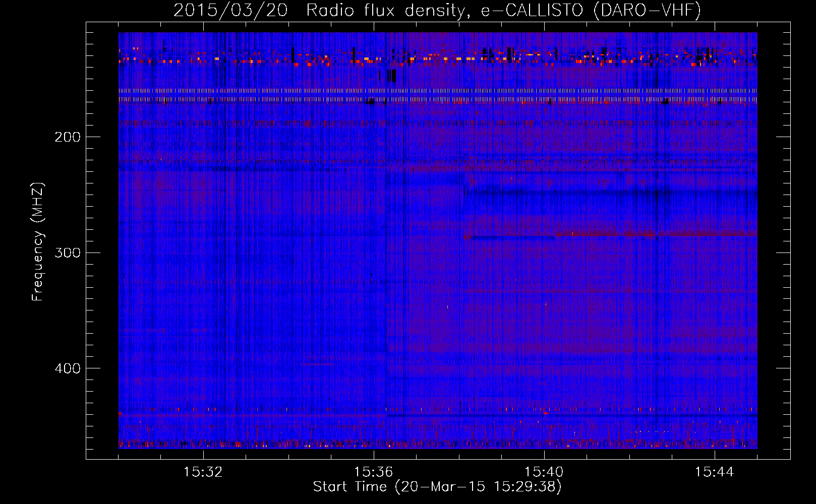Image resolution: width=816 pixels, height=504 pixels.
Task: Click the '15:36' time axis label
Action: (374, 472)
